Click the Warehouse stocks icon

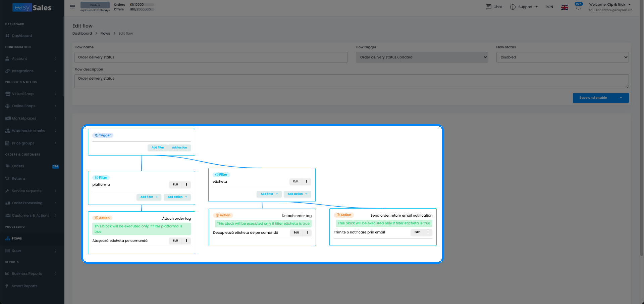(x=8, y=131)
